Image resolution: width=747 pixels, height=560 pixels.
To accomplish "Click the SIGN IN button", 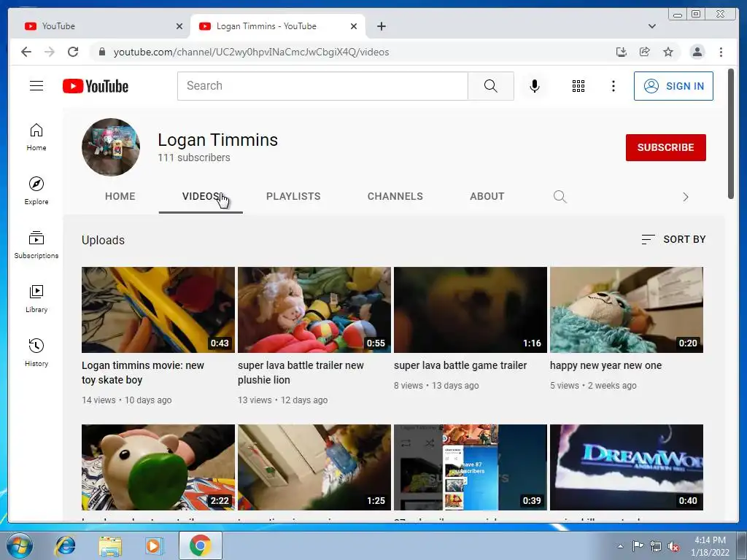I will coord(673,86).
